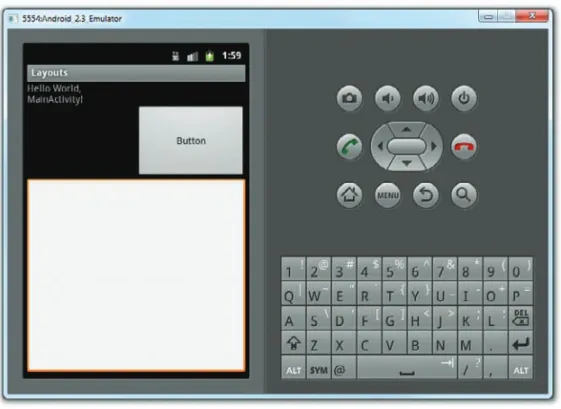Click the M key on keyboard

(x=470, y=343)
